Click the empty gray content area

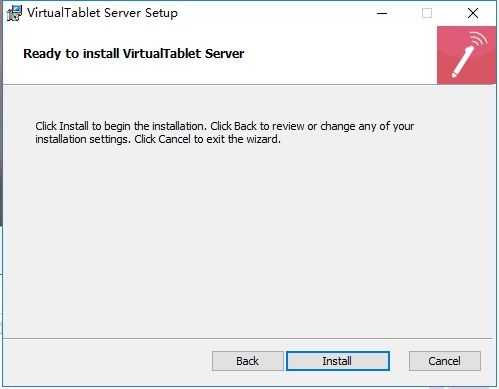tap(249, 240)
